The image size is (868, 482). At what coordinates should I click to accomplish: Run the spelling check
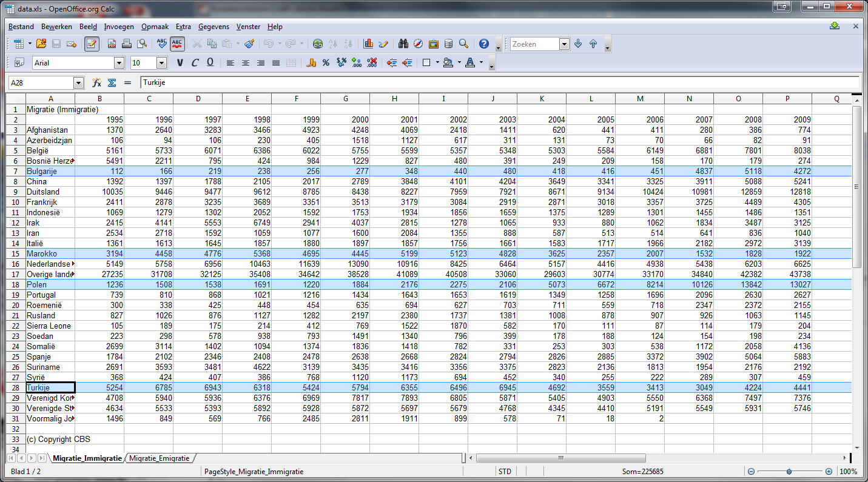coord(162,44)
